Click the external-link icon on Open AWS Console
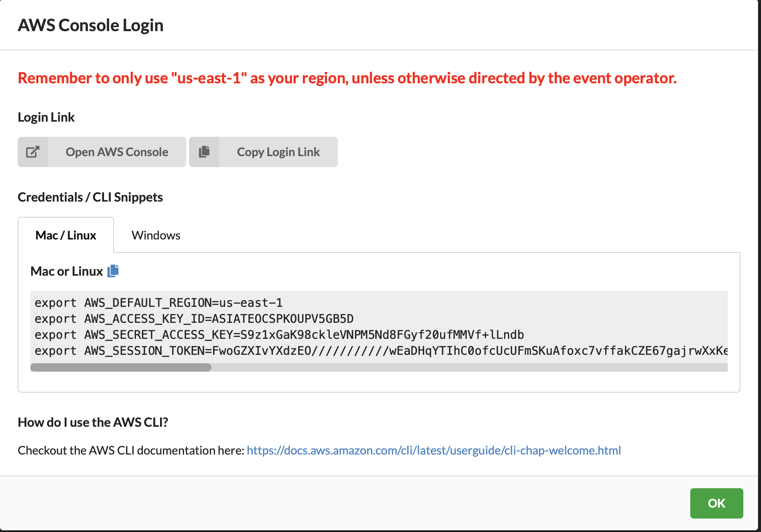 click(x=33, y=152)
